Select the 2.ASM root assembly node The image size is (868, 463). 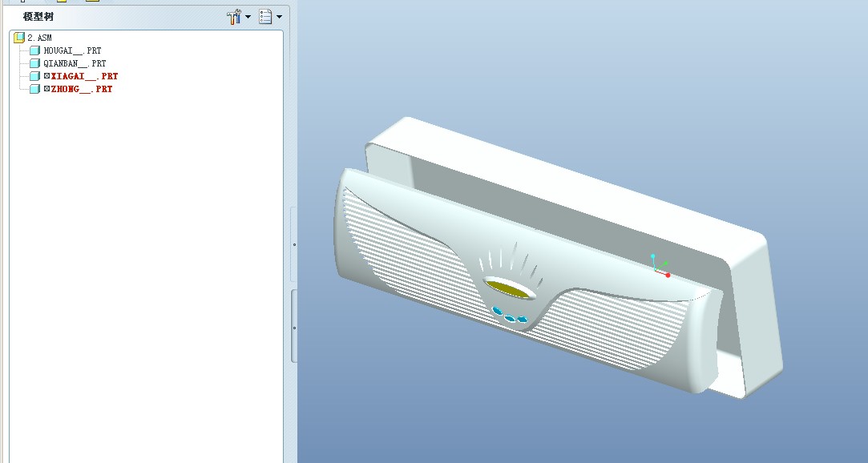point(33,38)
